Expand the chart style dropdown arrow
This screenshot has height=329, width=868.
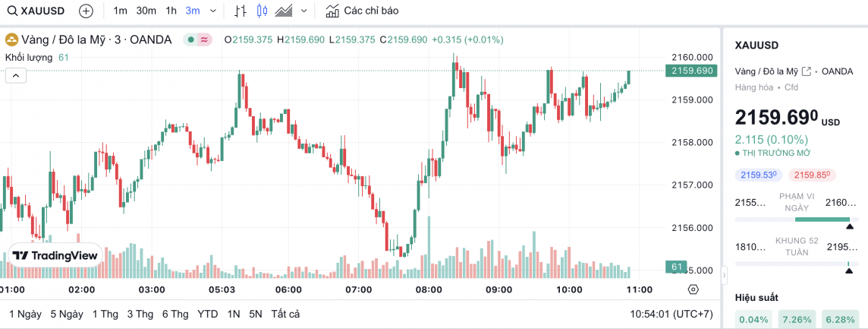(x=304, y=11)
